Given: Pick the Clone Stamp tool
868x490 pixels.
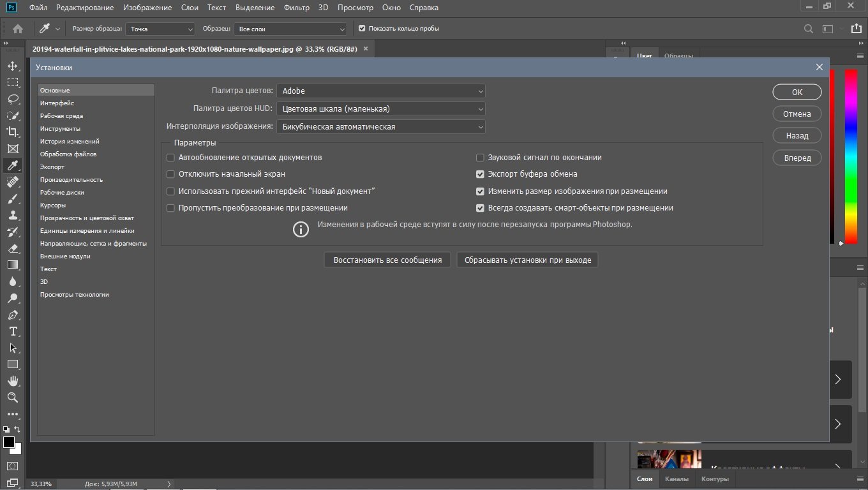Looking at the screenshot, I should tap(12, 216).
